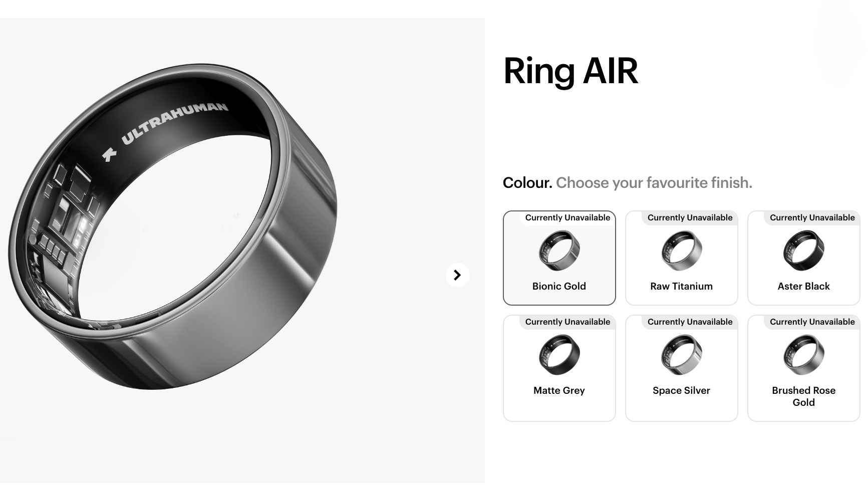This screenshot has width=868, height=488.
Task: Choose the Space Silver finish label
Action: (681, 390)
